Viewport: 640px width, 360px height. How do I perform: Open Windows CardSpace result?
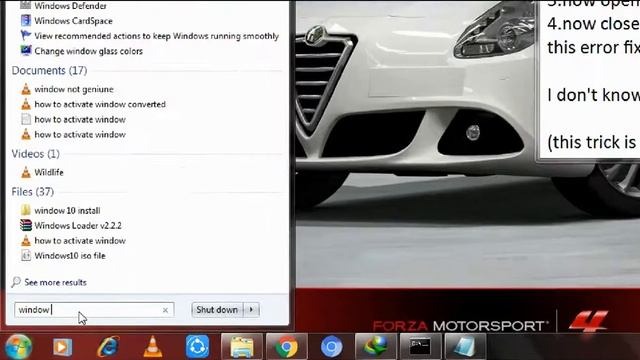point(73,21)
